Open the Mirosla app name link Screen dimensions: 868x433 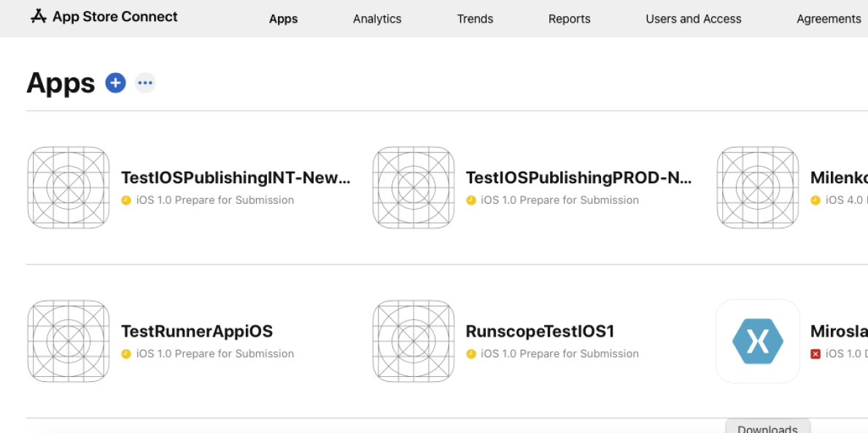click(x=839, y=332)
